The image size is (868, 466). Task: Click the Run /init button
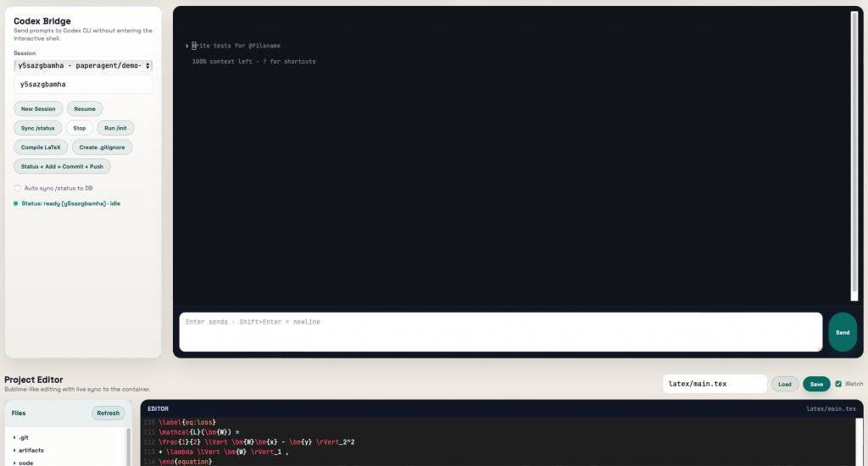115,128
